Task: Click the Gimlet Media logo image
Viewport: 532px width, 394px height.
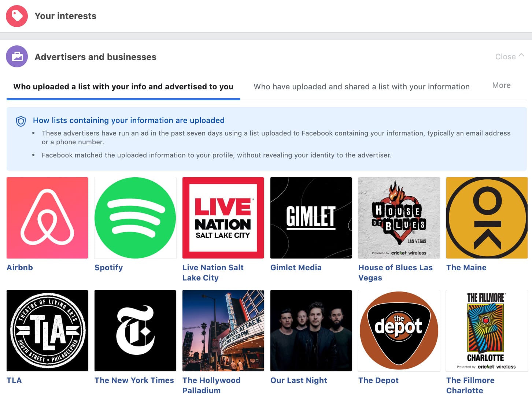Action: pyautogui.click(x=311, y=218)
